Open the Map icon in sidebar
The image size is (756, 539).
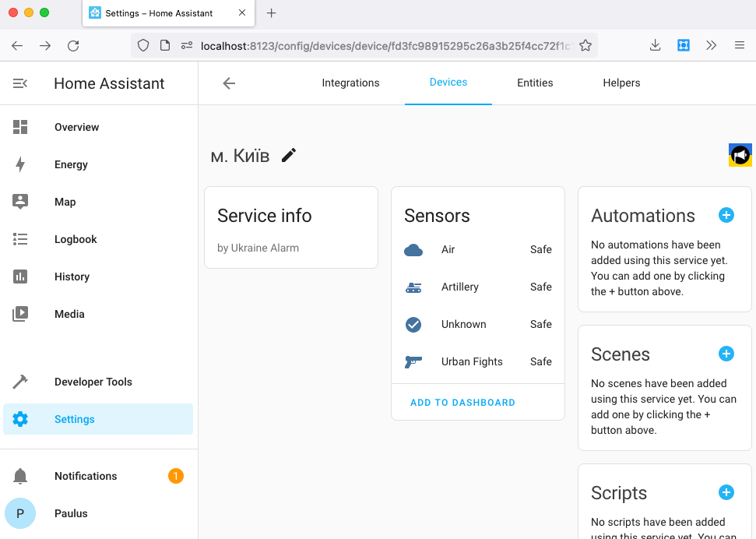20,202
